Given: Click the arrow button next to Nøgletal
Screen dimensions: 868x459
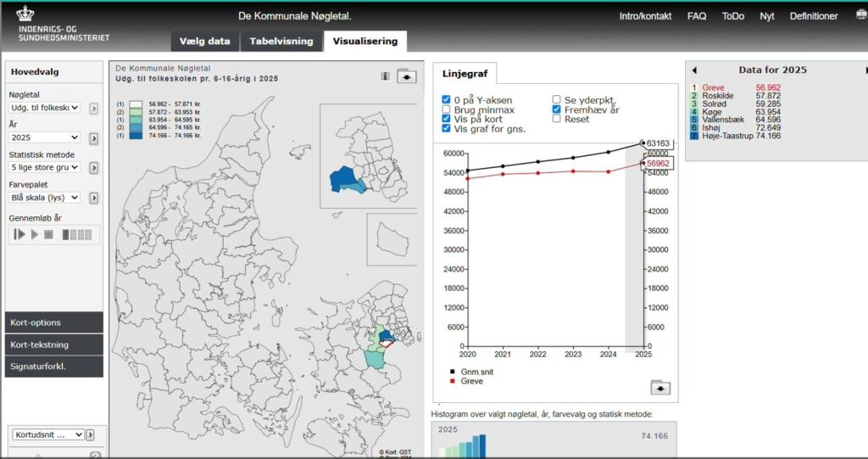Looking at the screenshot, I should (94, 108).
